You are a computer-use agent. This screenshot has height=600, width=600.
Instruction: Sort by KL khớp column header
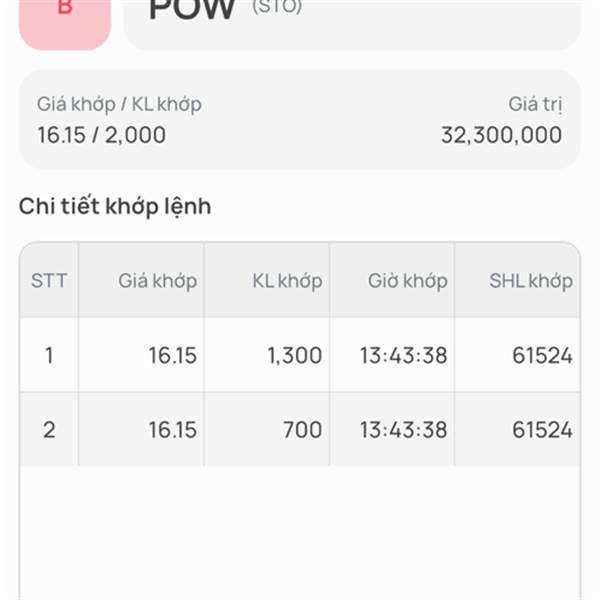pyautogui.click(x=287, y=281)
